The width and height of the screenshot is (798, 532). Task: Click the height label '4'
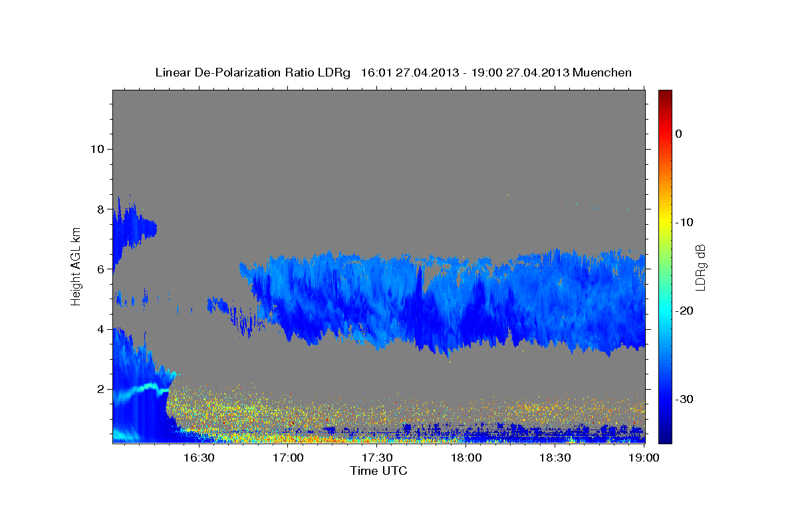pyautogui.click(x=99, y=329)
